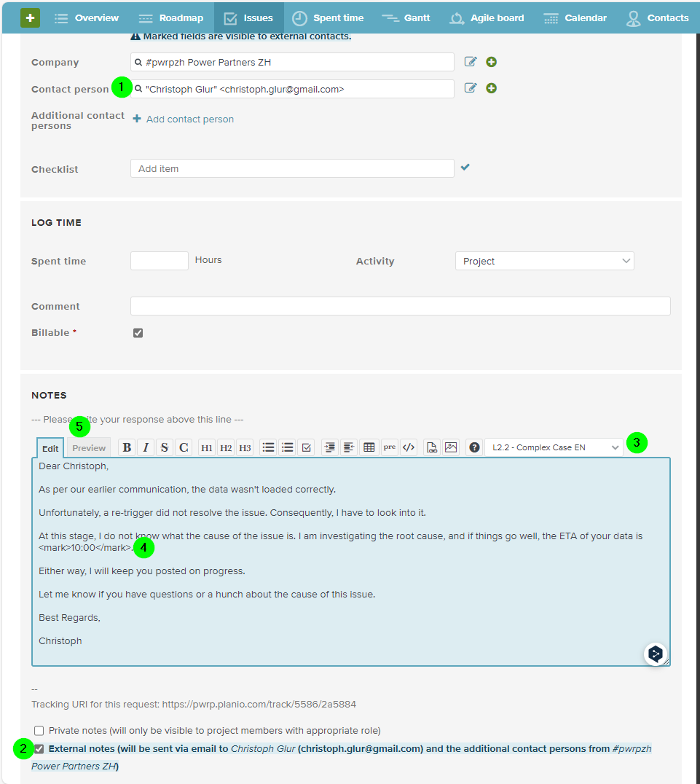
Task: Click the inline code C button
Action: click(184, 447)
